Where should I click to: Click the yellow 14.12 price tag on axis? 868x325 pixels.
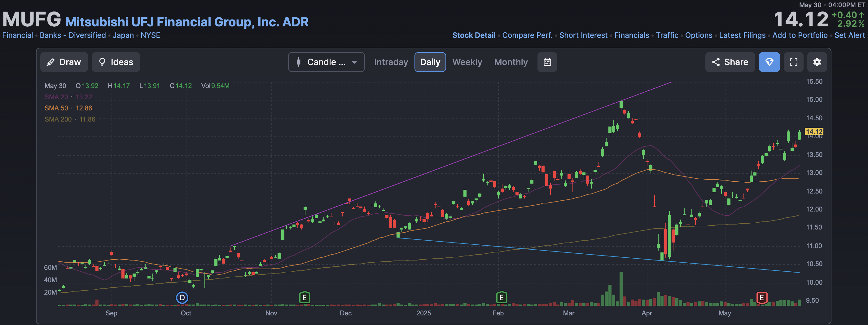click(814, 131)
